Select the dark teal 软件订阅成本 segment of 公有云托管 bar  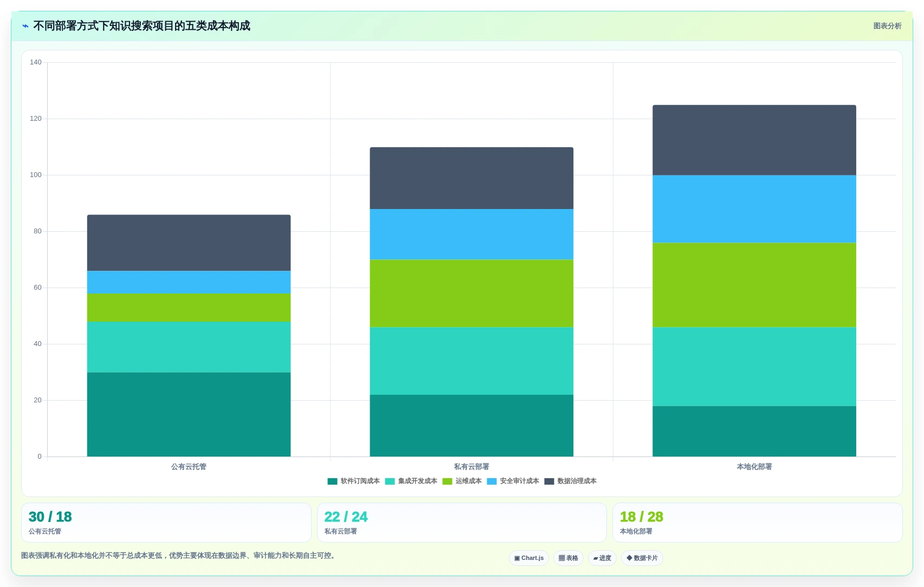[189, 414]
